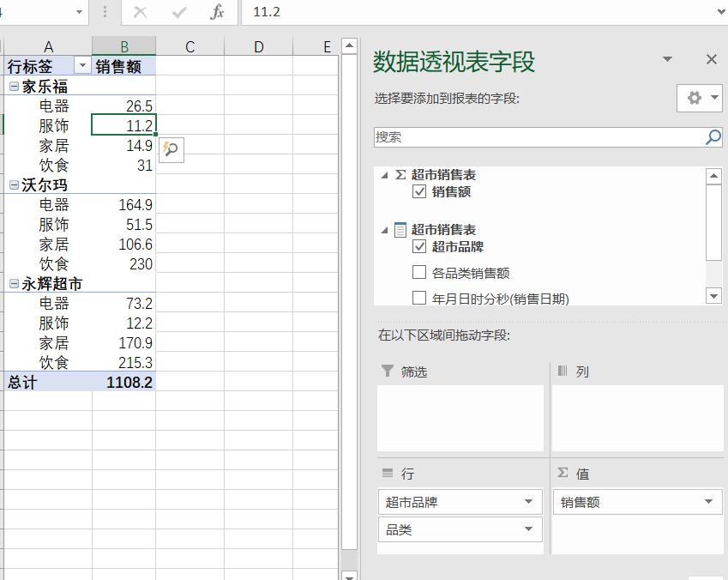The image size is (728, 580).
Task: Click the Enter (✓) icon on the formula bar
Action: pos(180,12)
